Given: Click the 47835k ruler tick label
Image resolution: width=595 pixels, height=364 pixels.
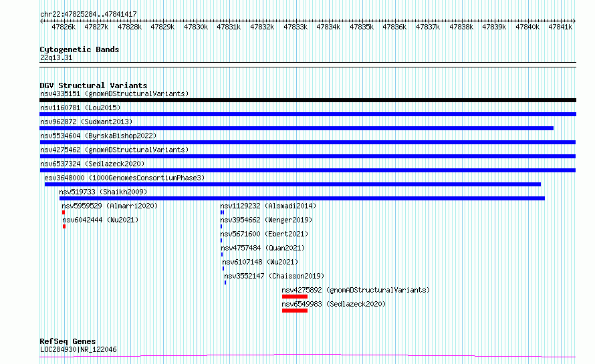Looking at the screenshot, I should [362, 27].
